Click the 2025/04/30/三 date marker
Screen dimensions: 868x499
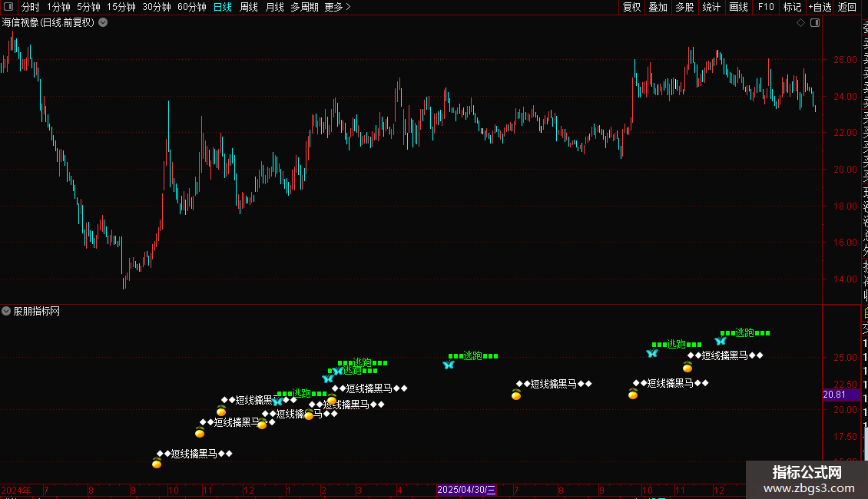coord(466,490)
